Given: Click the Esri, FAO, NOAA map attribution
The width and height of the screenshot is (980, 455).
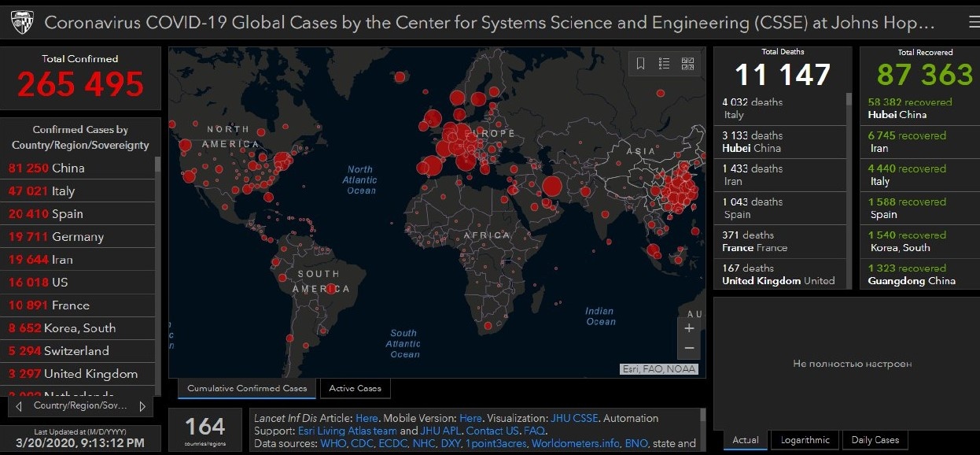Looking at the screenshot, I should click(659, 368).
